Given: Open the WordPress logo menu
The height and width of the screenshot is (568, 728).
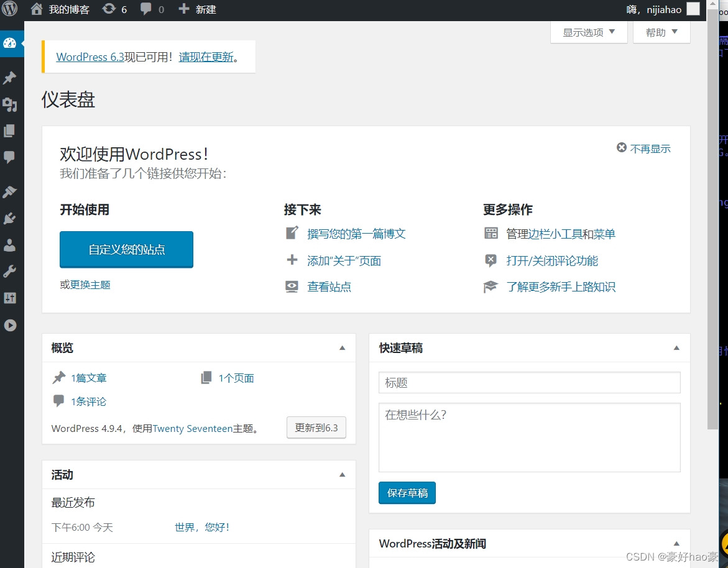Looking at the screenshot, I should pos(10,9).
